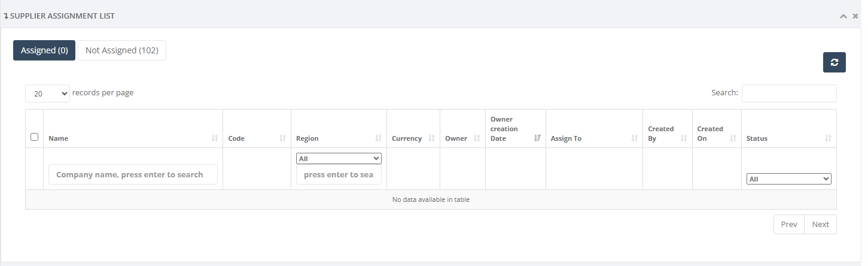
Task: Click the move handle icon beside the Supplier Assignment List title
Action: (x=6, y=16)
